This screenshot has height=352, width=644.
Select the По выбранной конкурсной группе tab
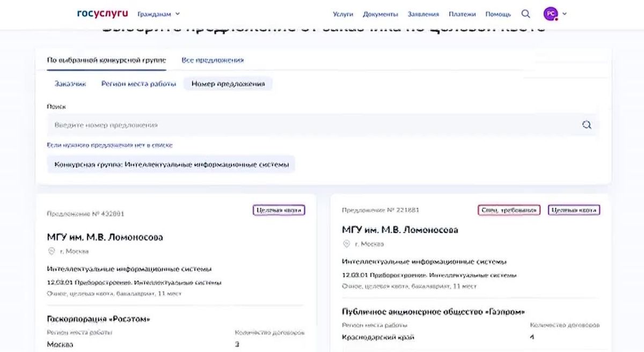click(x=106, y=60)
